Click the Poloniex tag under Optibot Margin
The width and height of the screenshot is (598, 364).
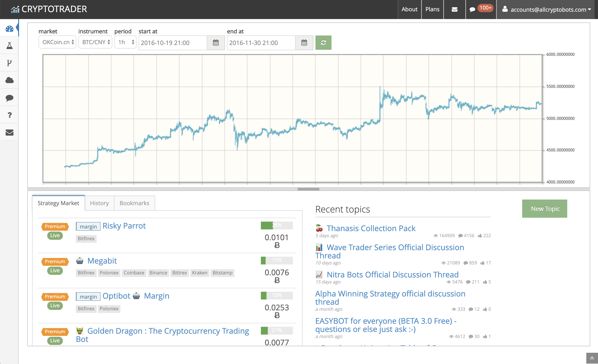coord(109,309)
